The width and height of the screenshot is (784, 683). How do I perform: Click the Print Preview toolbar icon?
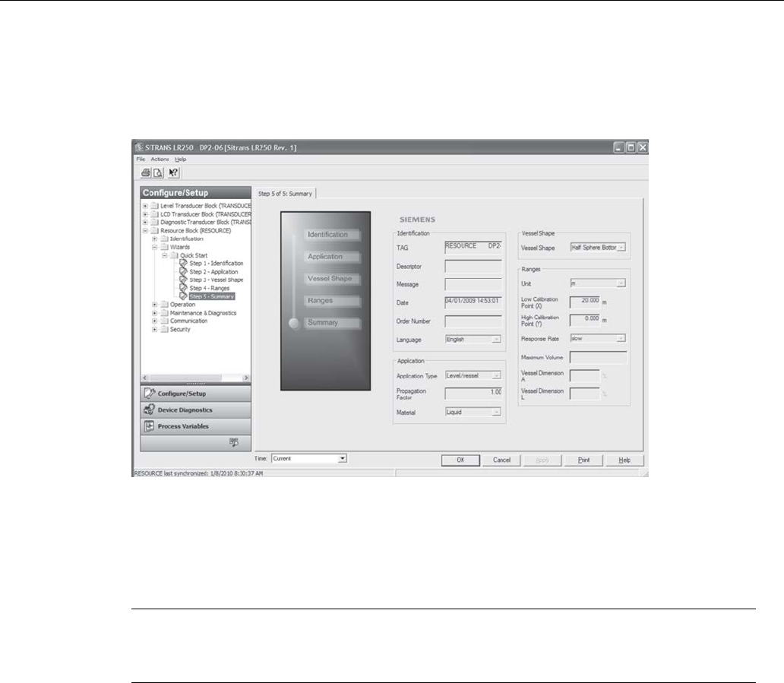click(x=158, y=173)
